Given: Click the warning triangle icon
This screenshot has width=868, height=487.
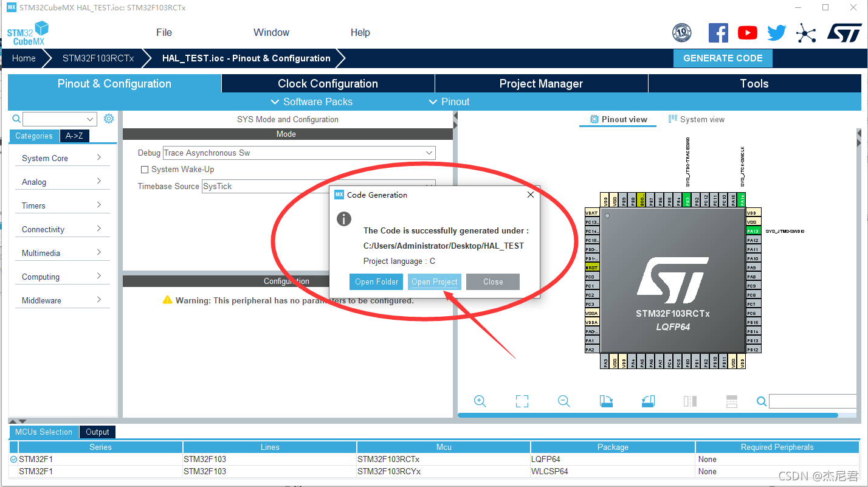Looking at the screenshot, I should (x=168, y=300).
